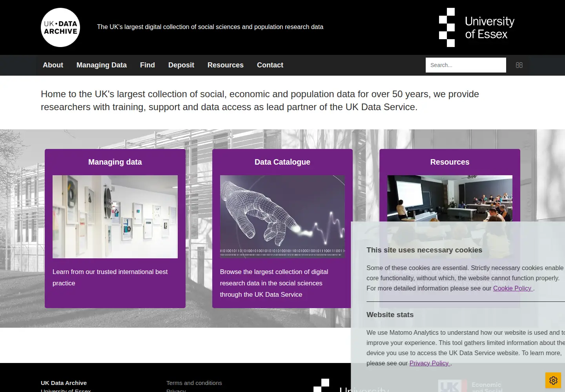This screenshot has height=392, width=565.
Task: Click the header tagline about UK's largest digital collection
Action: pos(210,27)
